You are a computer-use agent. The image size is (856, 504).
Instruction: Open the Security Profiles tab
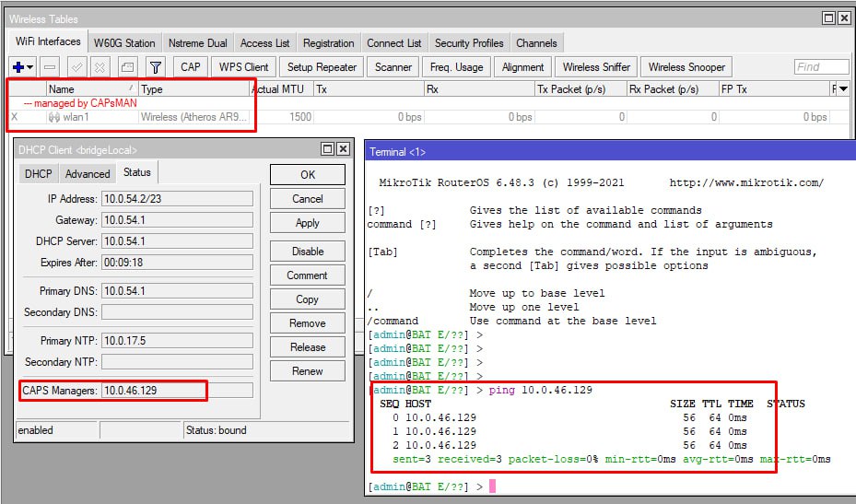(469, 43)
